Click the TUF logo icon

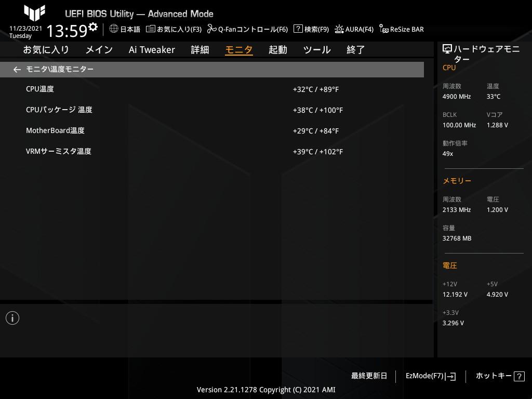point(34,13)
